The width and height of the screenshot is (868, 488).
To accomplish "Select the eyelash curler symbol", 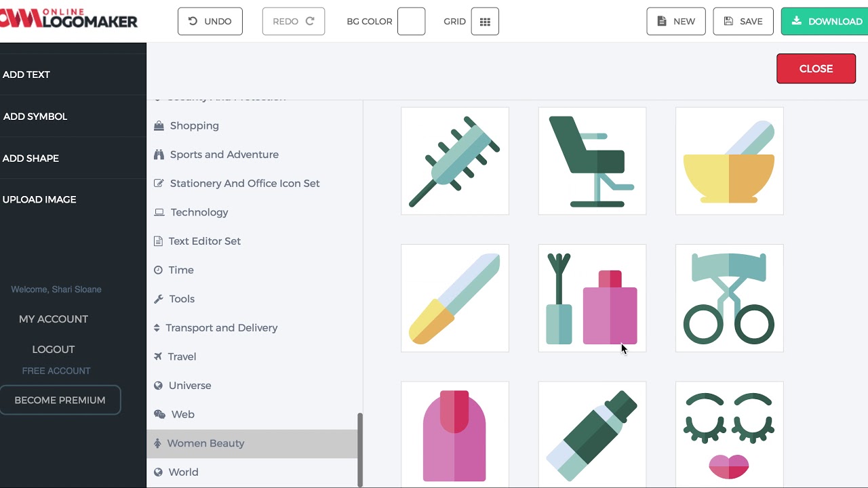I will coord(729,298).
